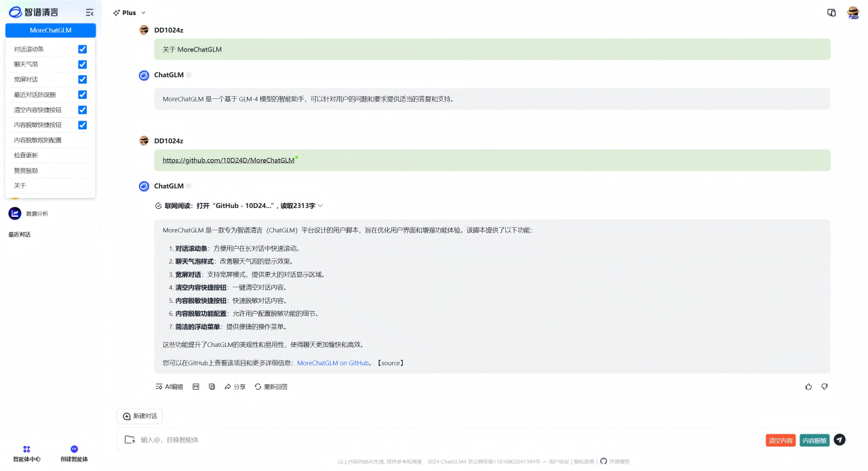Screen dimensions: 868x471
Task: Expand the Plus model dropdown arrow
Action: [143, 13]
